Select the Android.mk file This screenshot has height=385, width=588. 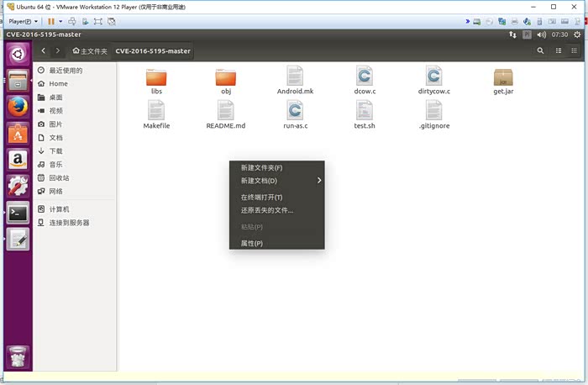pos(295,81)
